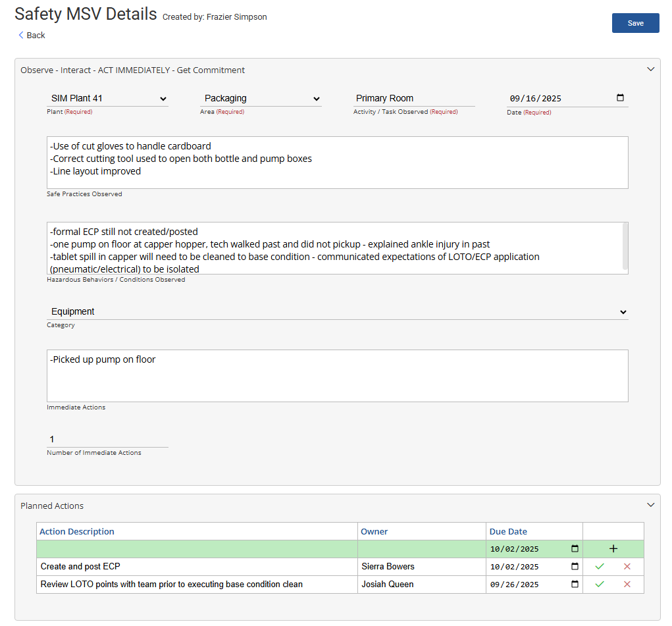The width and height of the screenshot is (672, 626).
Task: Open the Category dropdown showing Equipment
Action: coord(337,312)
